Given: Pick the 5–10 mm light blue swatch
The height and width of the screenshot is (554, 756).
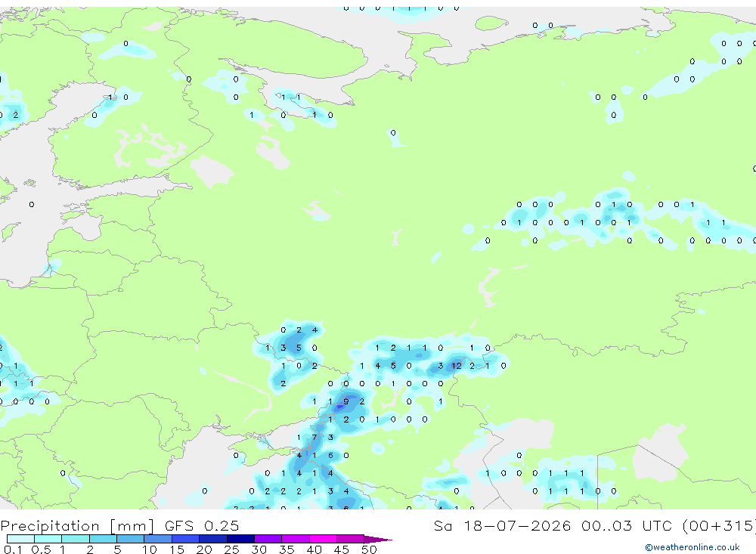Looking at the screenshot, I should point(131,539).
